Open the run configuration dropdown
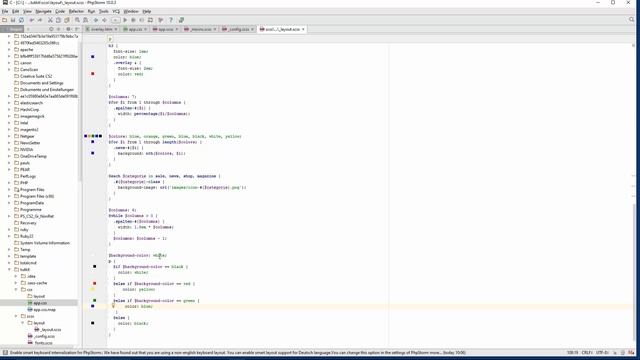 116,20
